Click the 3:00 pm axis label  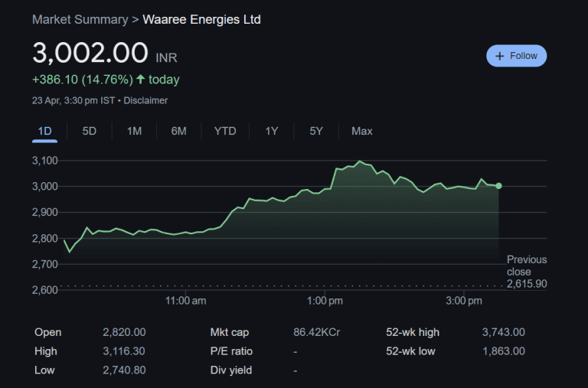coord(464,301)
